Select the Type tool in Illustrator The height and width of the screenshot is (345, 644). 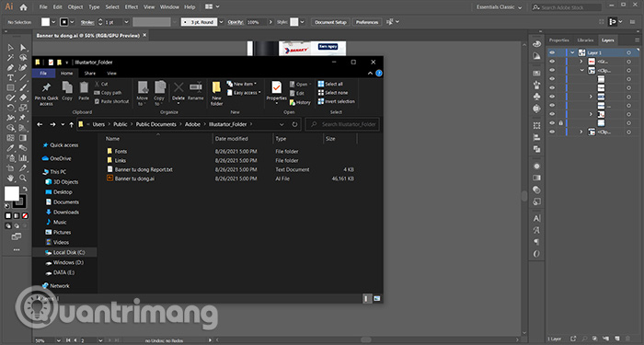pyautogui.click(x=11, y=77)
